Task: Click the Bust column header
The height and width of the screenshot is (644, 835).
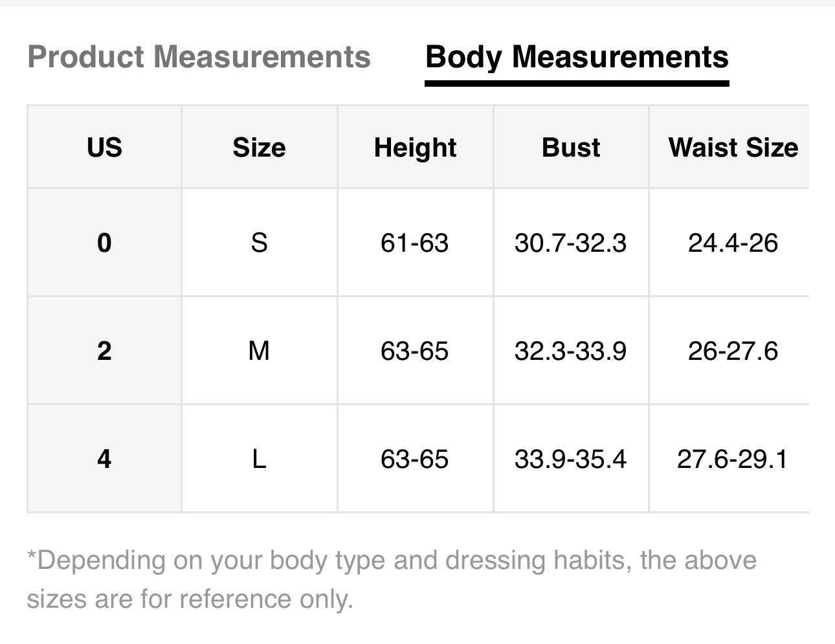Action: click(x=571, y=148)
